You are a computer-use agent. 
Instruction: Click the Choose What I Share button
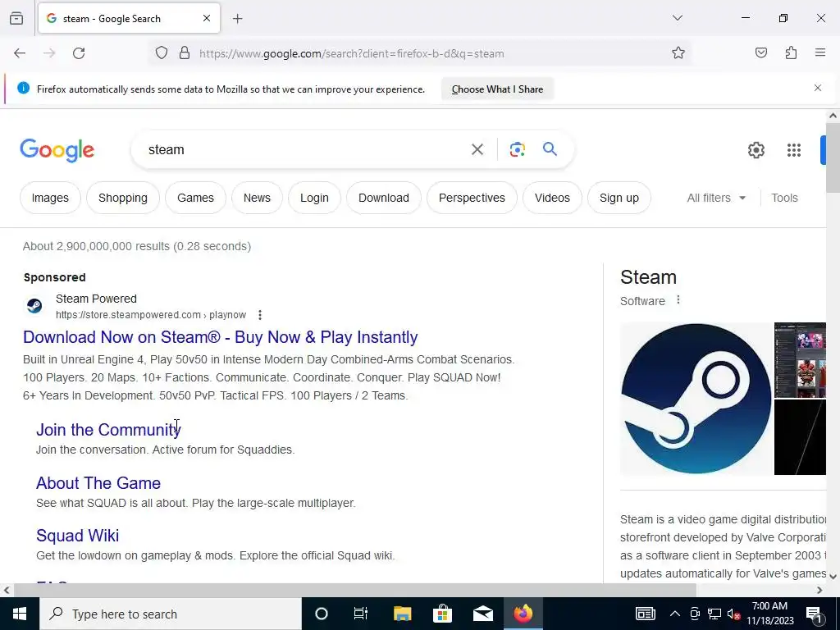(497, 89)
